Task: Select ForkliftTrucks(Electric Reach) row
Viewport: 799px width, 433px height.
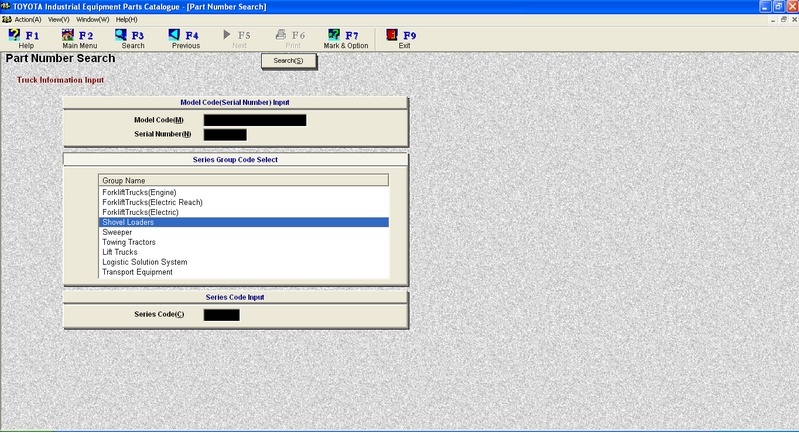Action: click(243, 202)
